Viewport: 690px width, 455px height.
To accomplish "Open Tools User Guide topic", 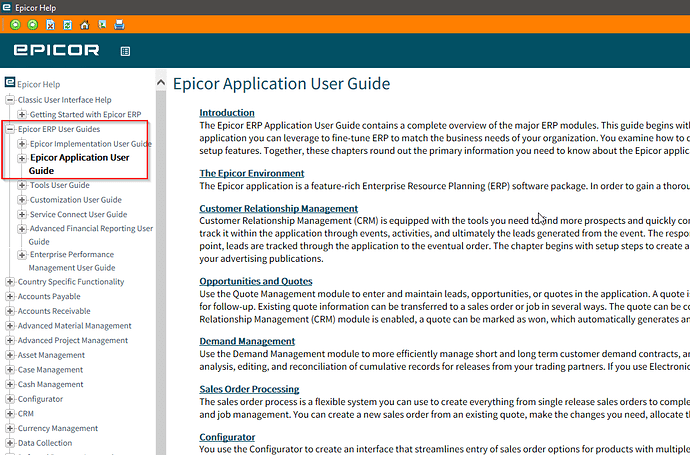I will tap(59, 185).
